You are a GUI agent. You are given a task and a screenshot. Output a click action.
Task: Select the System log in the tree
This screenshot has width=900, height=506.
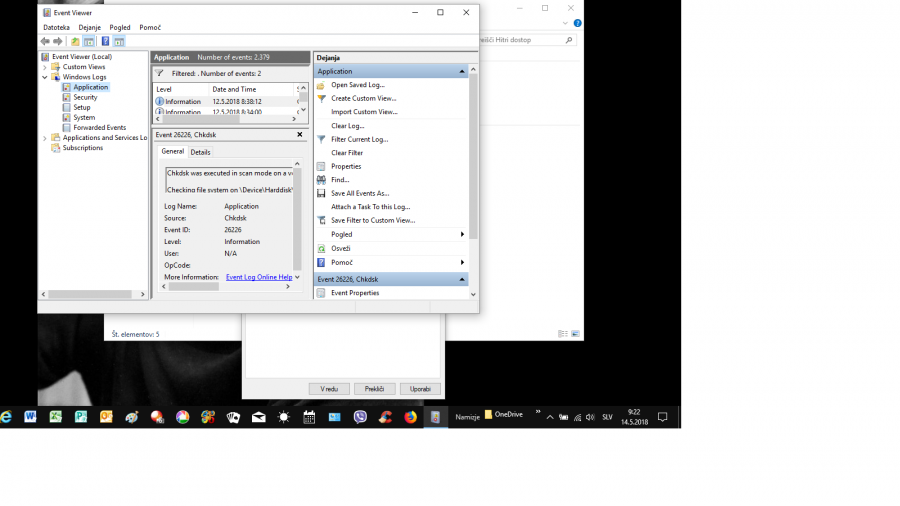(84, 117)
